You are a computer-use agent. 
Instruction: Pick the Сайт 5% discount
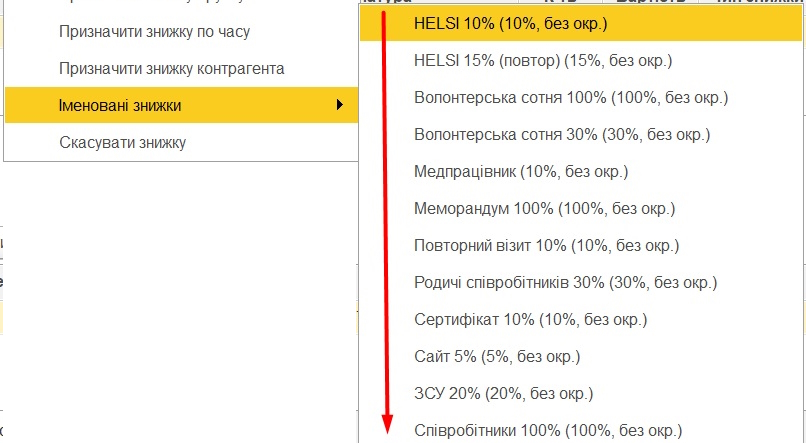pos(497,357)
